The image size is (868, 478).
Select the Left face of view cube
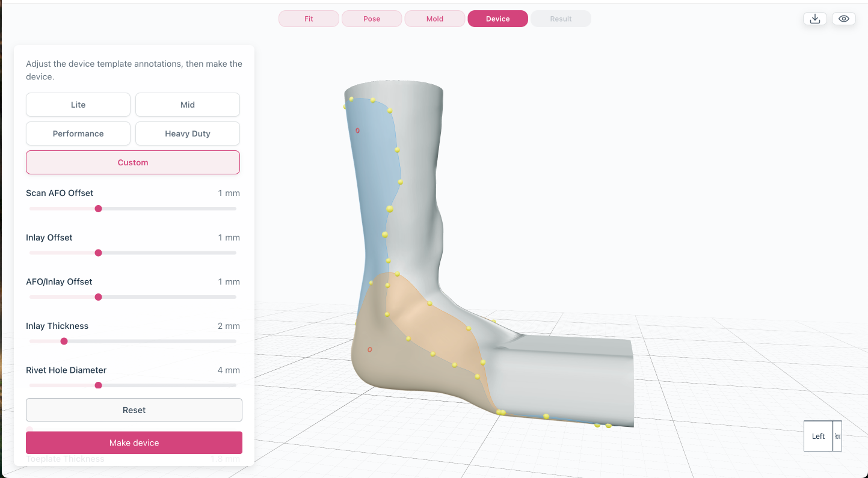click(819, 436)
